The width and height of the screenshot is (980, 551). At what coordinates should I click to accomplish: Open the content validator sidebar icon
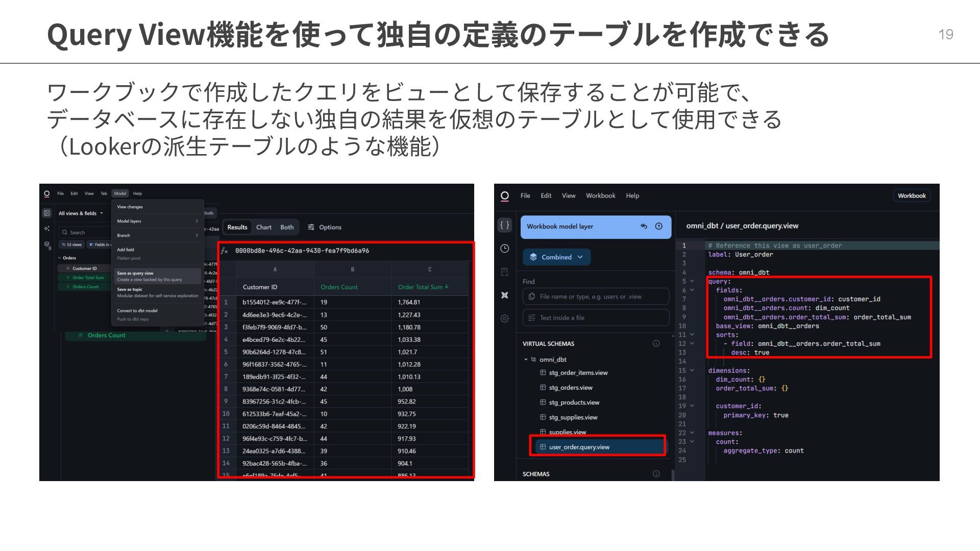[x=504, y=272]
